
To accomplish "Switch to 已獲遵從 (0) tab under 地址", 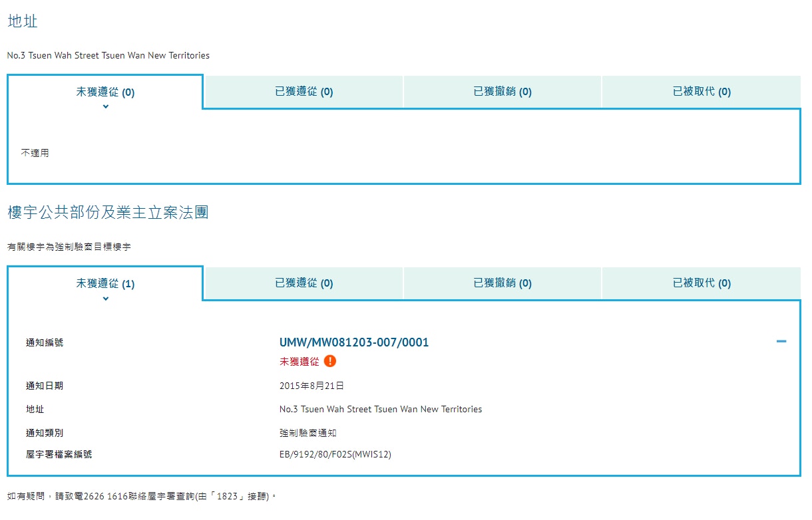I will pyautogui.click(x=304, y=92).
